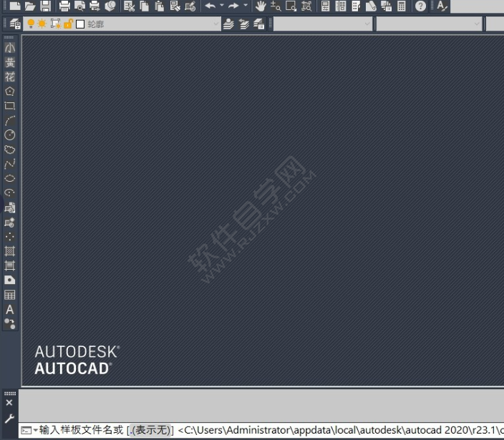Open the Sheet Set Manager icon

(x=371, y=6)
